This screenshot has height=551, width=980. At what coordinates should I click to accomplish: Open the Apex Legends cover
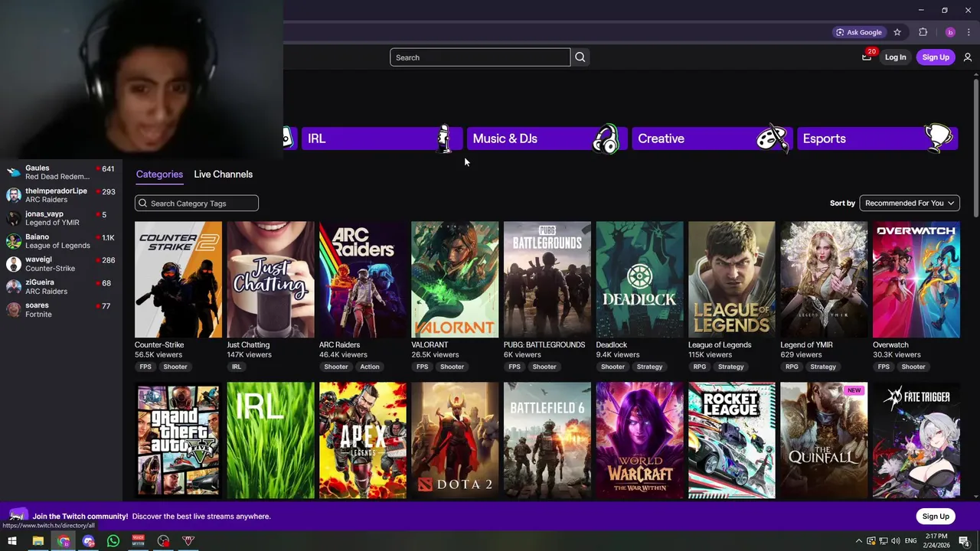(x=363, y=441)
